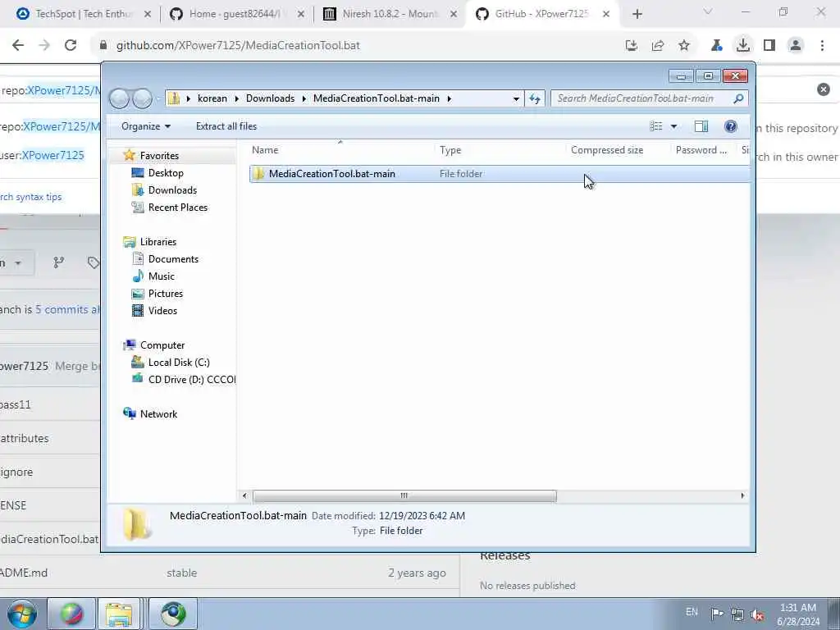This screenshot has width=840, height=630.
Task: Open Music library
Action: pos(162,276)
